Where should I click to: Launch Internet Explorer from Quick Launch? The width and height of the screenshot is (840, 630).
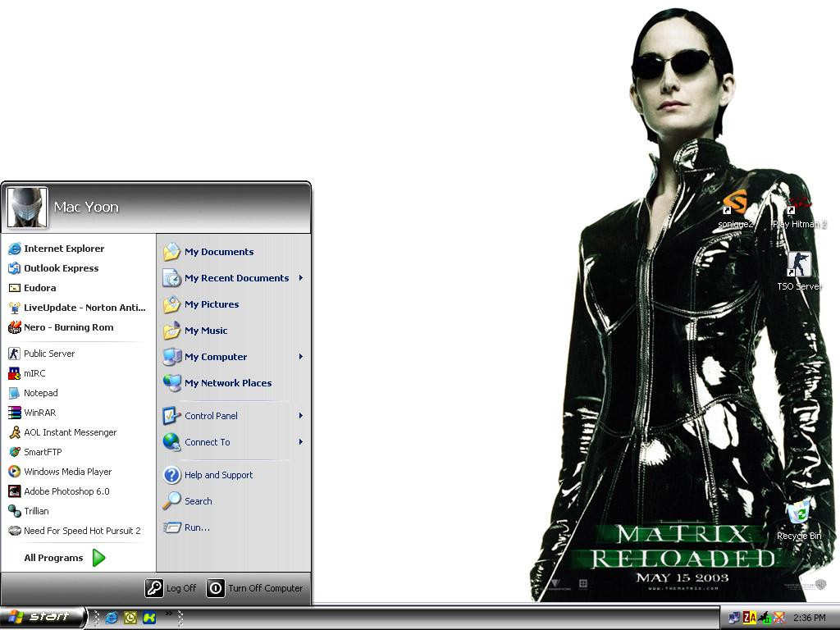point(112,618)
